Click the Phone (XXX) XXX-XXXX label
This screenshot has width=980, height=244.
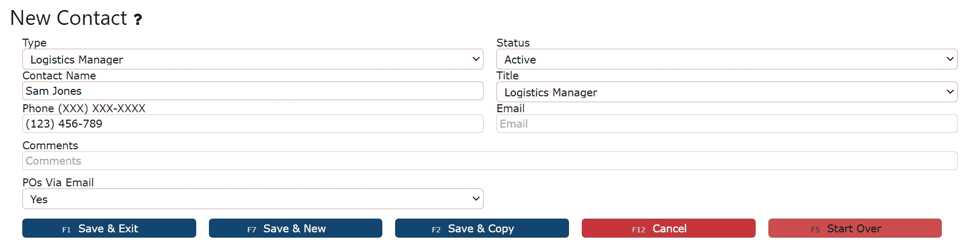point(84,109)
